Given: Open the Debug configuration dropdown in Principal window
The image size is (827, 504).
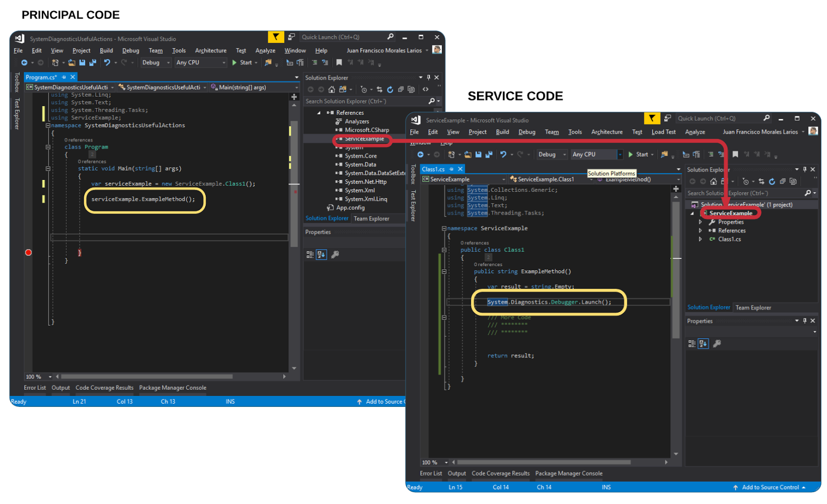Looking at the screenshot, I should pyautogui.click(x=156, y=63).
